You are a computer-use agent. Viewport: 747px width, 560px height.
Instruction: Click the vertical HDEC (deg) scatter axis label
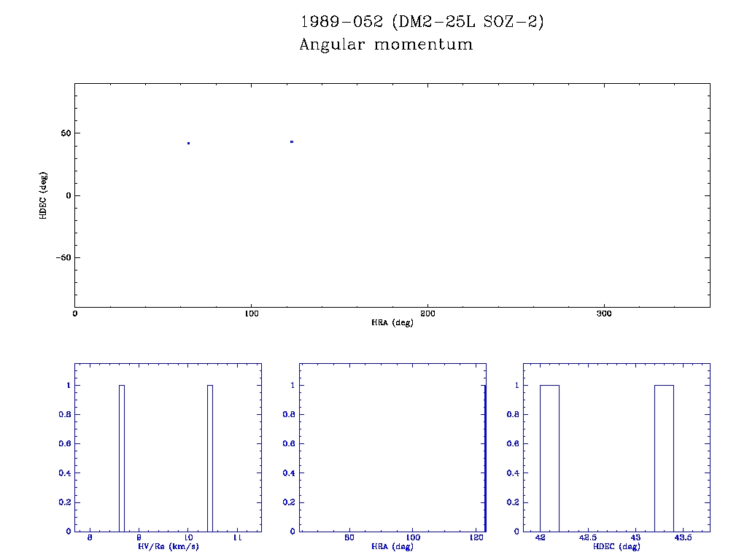[x=44, y=195]
